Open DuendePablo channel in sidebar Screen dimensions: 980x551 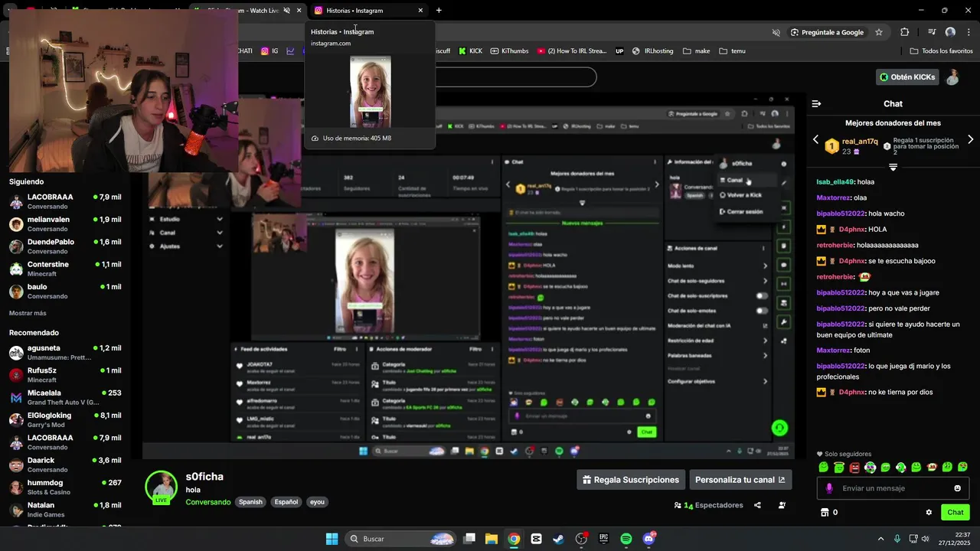click(x=65, y=246)
